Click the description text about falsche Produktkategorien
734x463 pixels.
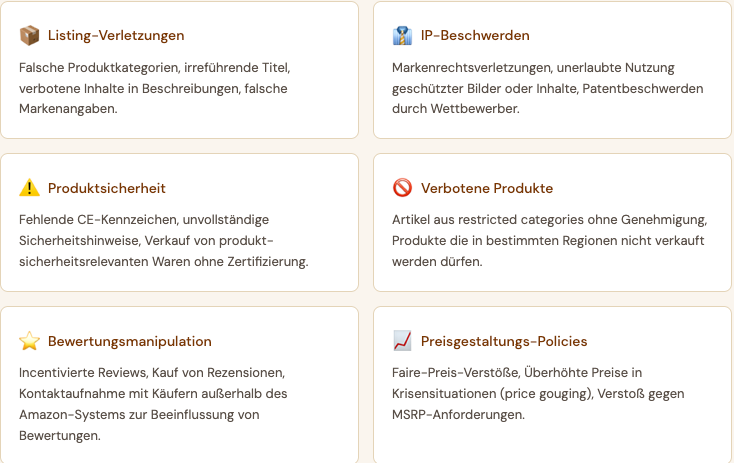coord(155,88)
